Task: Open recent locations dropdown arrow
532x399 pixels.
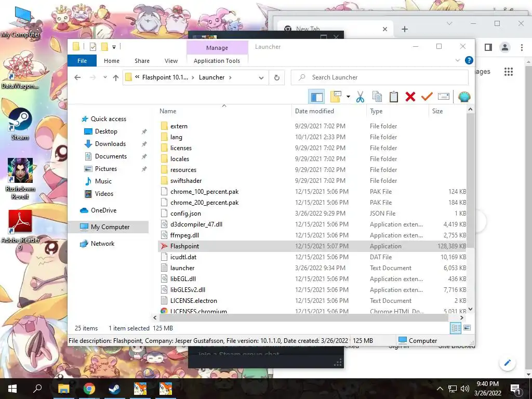Action: coord(105,77)
